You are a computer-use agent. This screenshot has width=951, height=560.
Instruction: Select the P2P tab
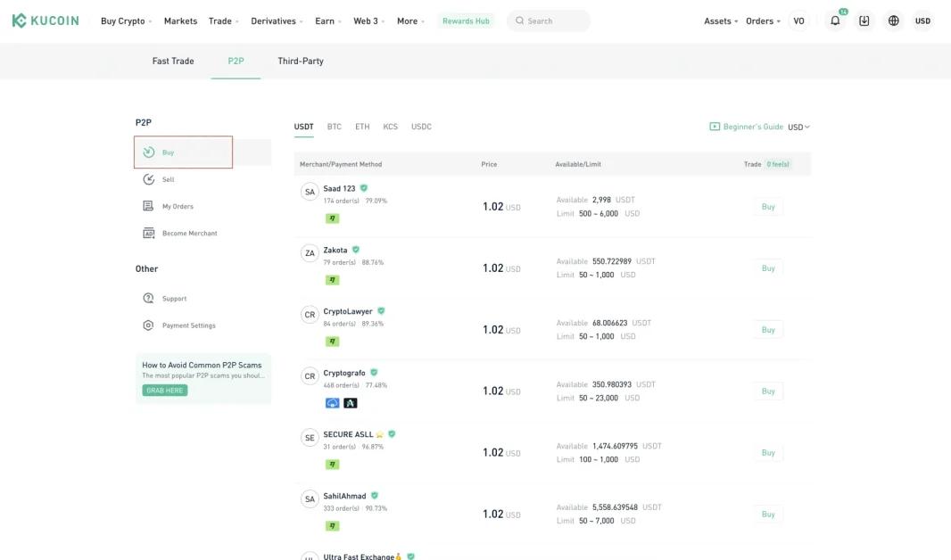click(x=236, y=61)
